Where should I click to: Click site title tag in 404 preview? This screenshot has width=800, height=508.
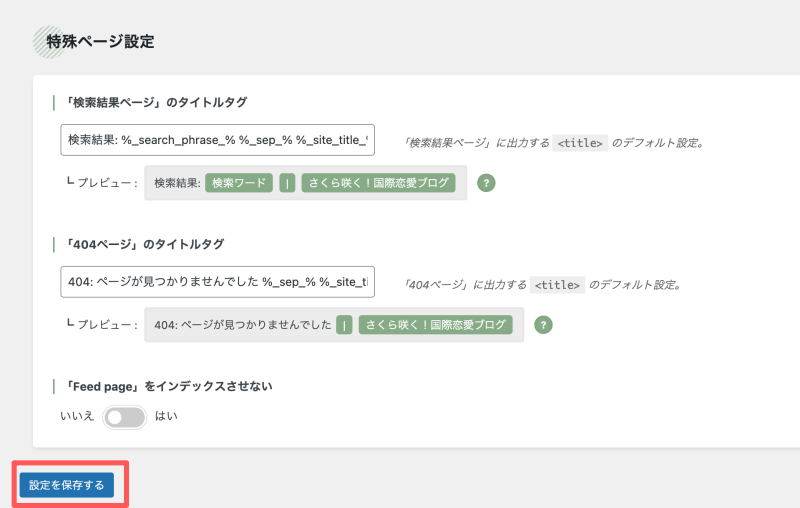435,324
